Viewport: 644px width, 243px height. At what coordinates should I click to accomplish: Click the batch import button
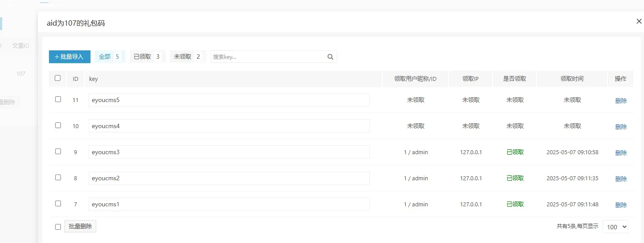(x=69, y=57)
